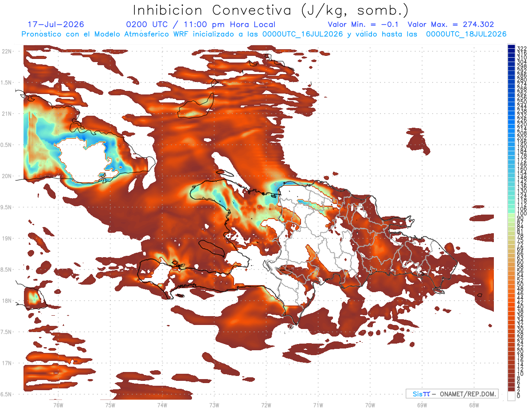Click the '68W' longitude label
532x411 pixels.
[x=474, y=405]
